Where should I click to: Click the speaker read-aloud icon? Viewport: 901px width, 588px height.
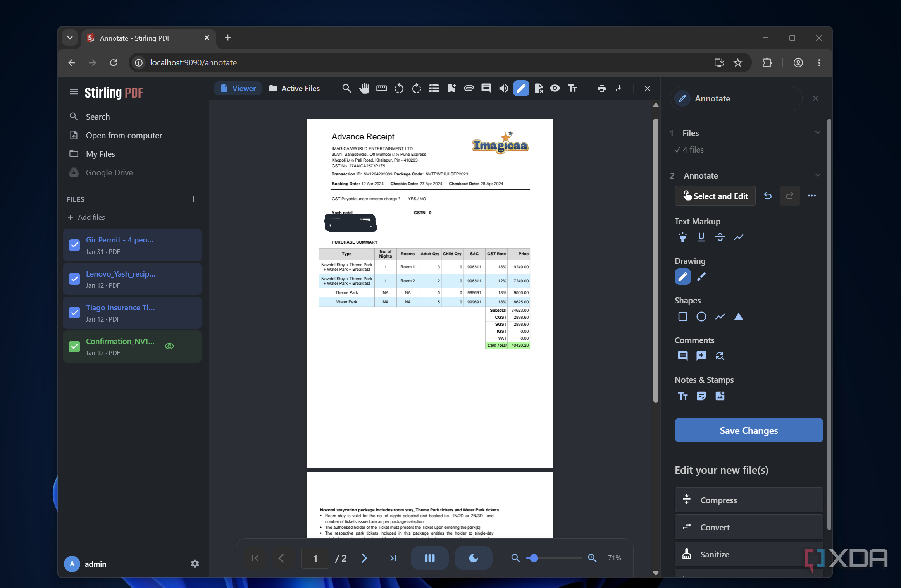point(504,88)
